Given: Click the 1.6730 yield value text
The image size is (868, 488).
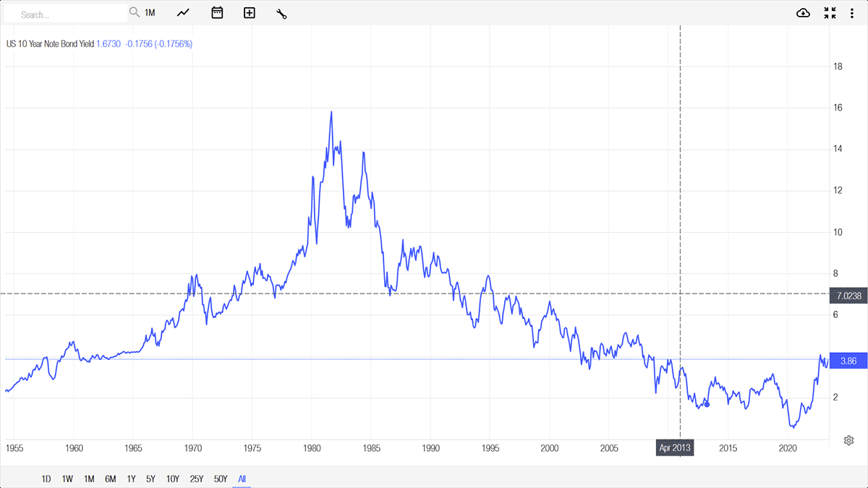Looking at the screenshot, I should [109, 44].
